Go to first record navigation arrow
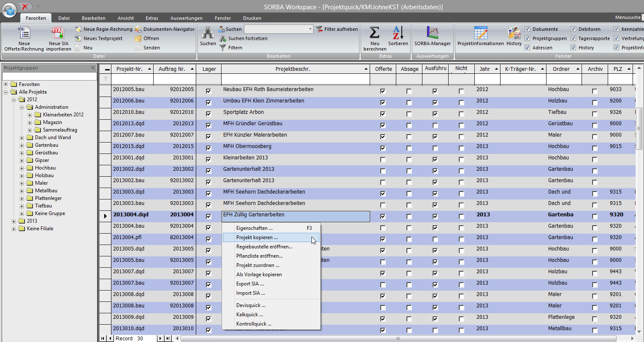This screenshot has width=644, height=342. pyautogui.click(x=103, y=338)
